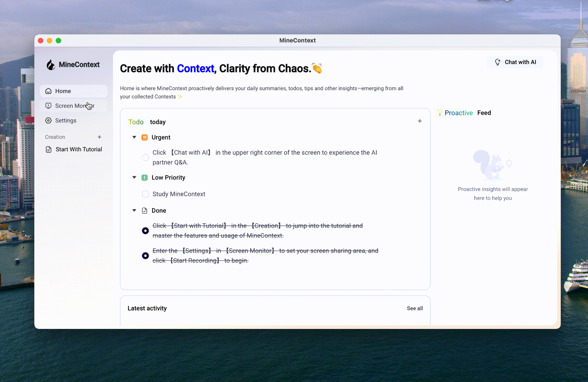This screenshot has width=588, height=382.
Task: Go to Settings in the sidebar
Action: point(66,121)
